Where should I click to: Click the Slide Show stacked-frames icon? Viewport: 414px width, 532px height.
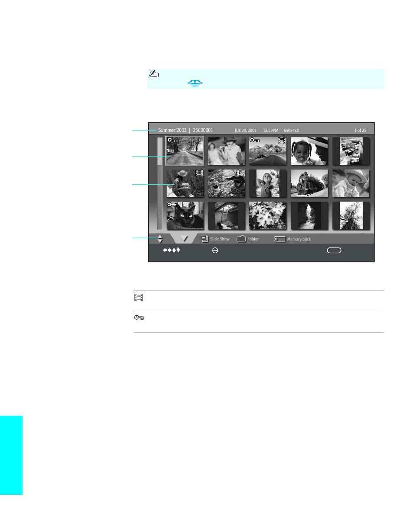[204, 238]
